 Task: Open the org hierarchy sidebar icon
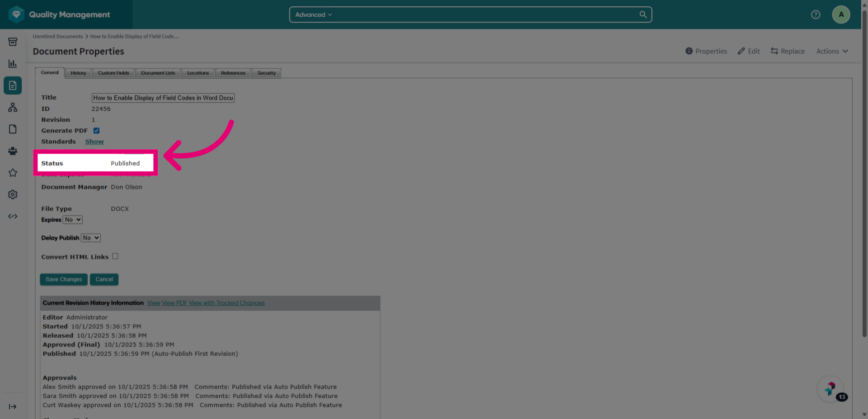click(13, 107)
